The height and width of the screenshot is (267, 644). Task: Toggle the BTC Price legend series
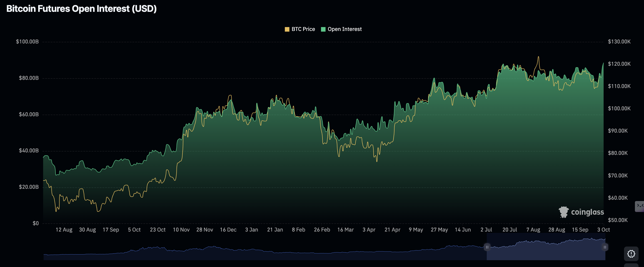click(303, 29)
